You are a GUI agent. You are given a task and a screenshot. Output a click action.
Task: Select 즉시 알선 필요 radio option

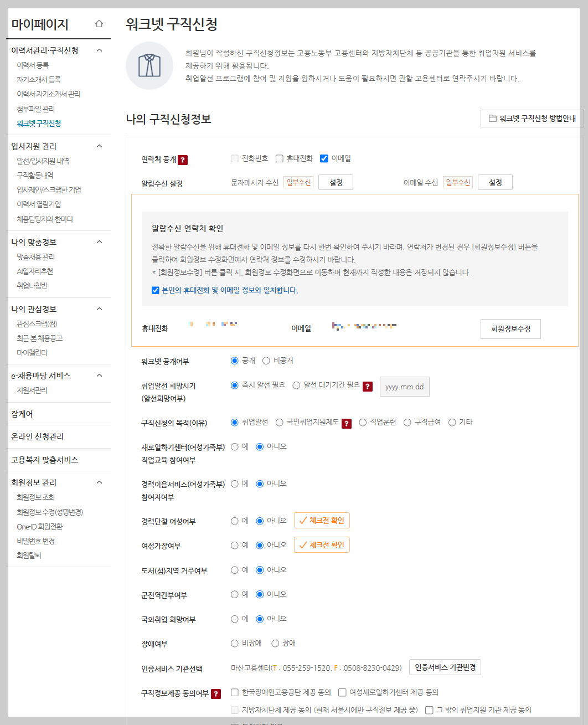click(x=235, y=385)
